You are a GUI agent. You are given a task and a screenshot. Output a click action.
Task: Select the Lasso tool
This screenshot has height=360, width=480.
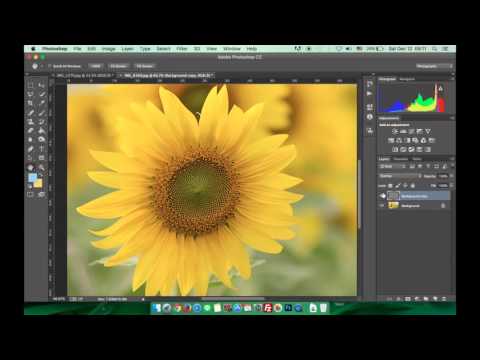point(30,94)
